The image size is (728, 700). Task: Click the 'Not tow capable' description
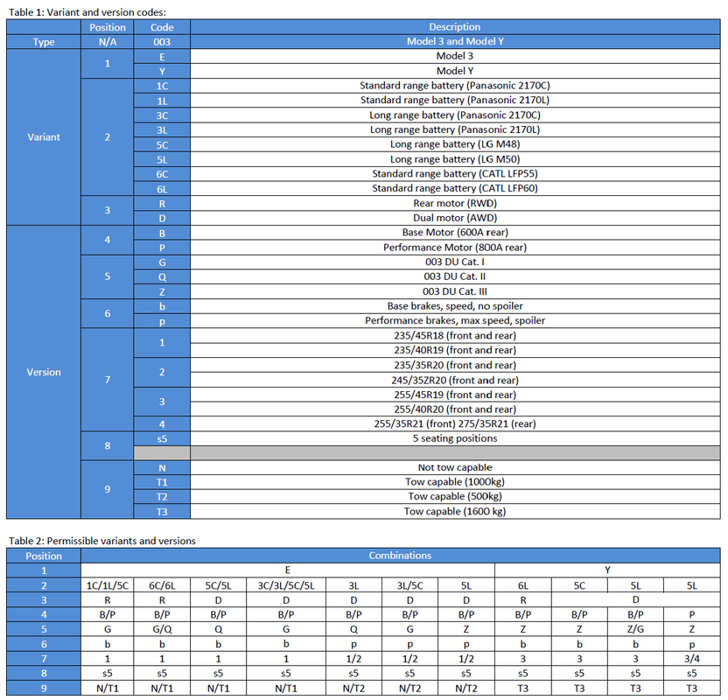point(455,467)
